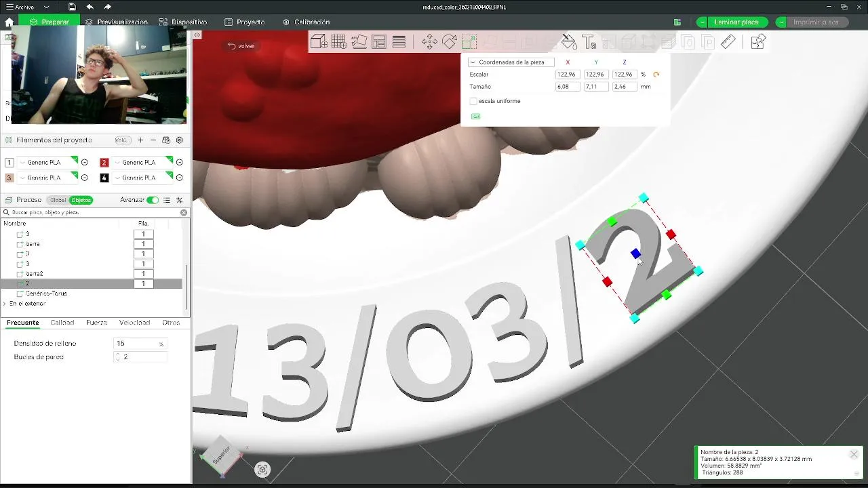Toggle the Avanzar switch
This screenshot has height=488, width=868.
pos(153,200)
